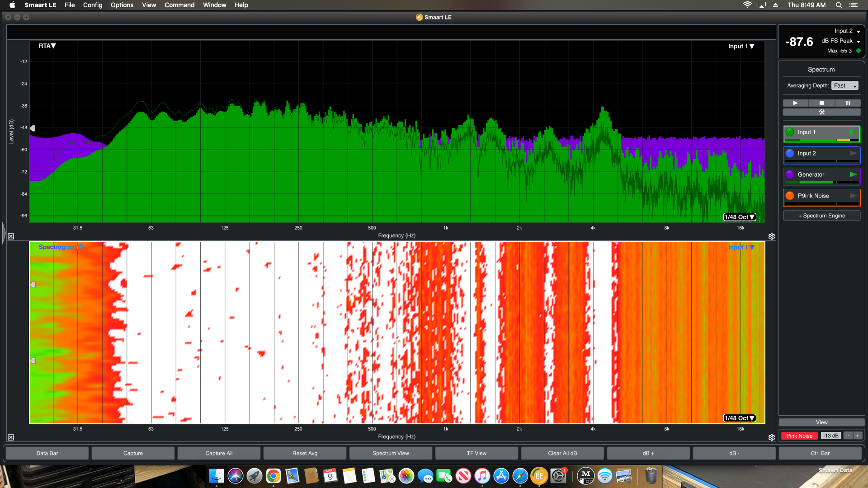Click the left panel expander arrow

pyautogui.click(x=4, y=233)
